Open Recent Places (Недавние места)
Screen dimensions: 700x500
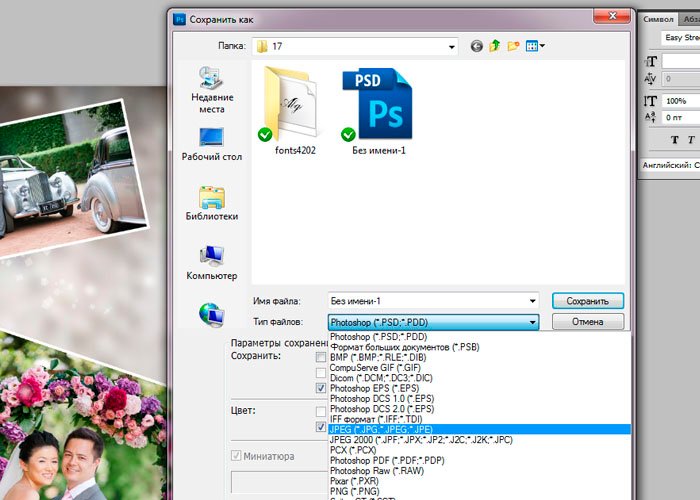click(x=211, y=90)
